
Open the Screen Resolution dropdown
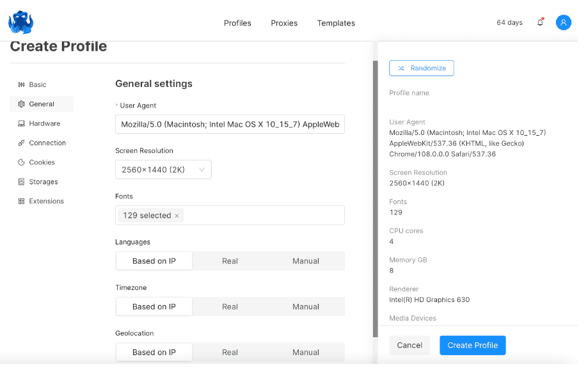[x=163, y=169]
